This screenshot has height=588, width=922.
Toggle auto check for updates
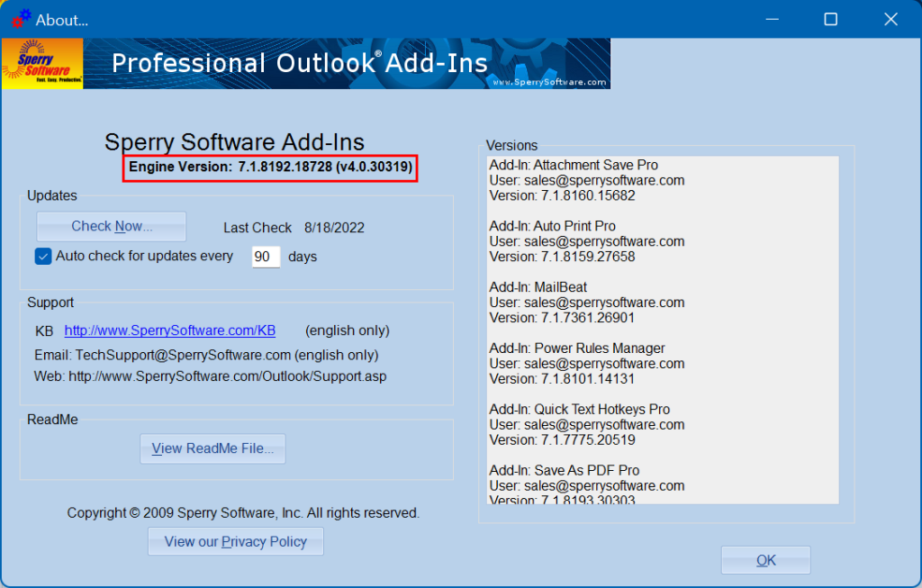point(42,256)
